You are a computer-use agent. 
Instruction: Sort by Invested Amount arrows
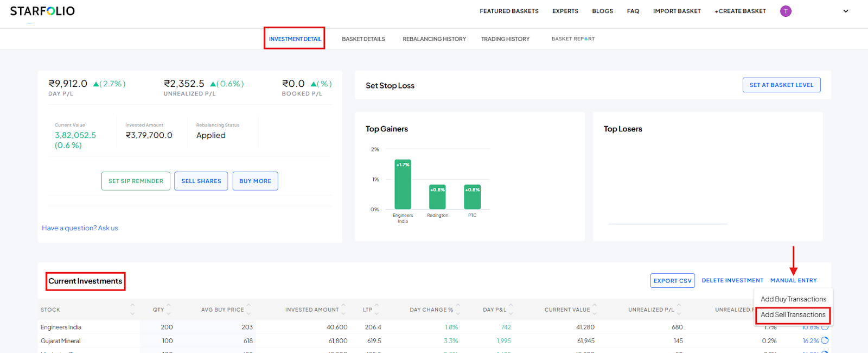(x=343, y=309)
